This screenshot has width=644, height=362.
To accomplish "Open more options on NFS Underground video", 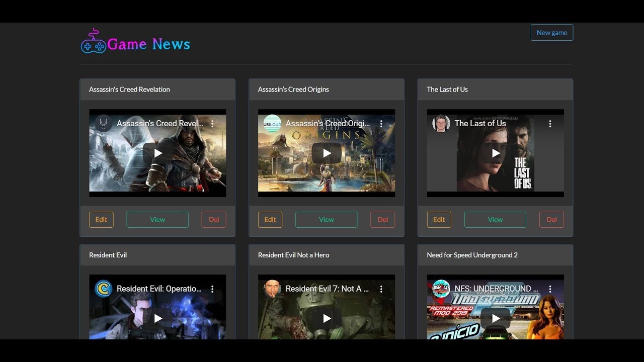I will pos(550,289).
